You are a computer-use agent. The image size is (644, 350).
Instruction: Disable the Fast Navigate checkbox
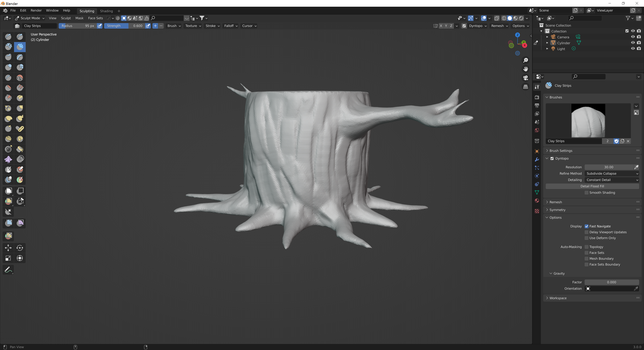click(586, 226)
